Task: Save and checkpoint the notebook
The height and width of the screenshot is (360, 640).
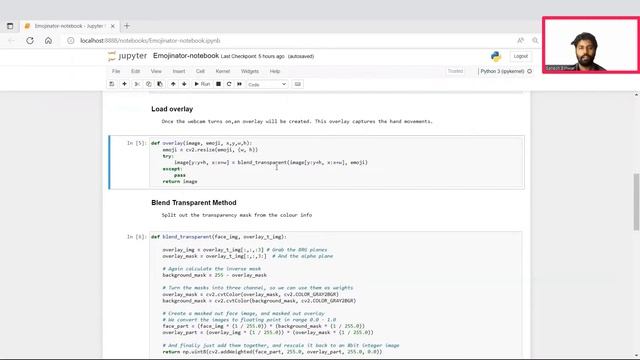Action: pyautogui.click(x=111, y=84)
